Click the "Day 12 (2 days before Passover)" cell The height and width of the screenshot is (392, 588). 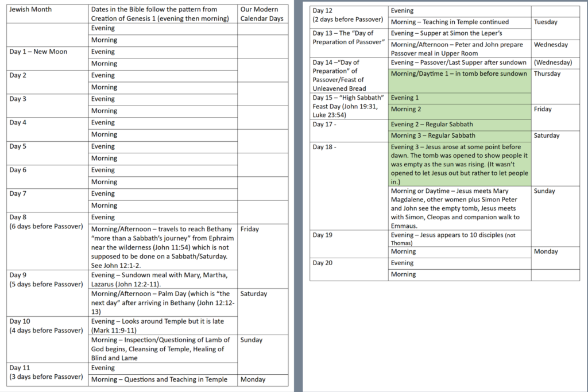point(349,16)
